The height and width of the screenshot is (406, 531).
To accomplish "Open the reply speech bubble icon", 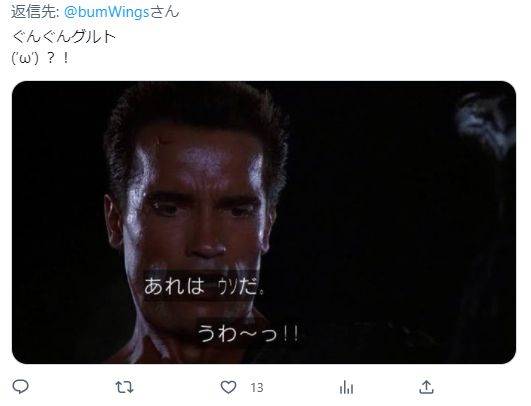I will click(20, 386).
